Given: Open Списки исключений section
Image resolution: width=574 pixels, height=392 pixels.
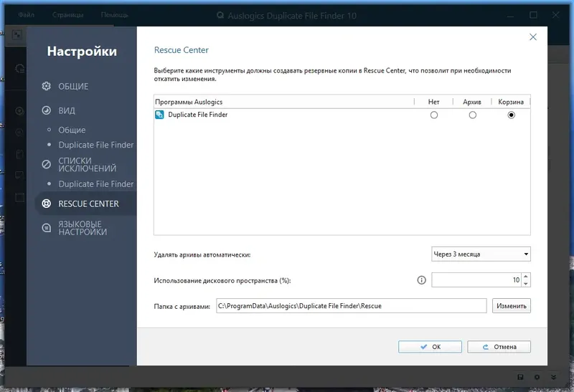Looking at the screenshot, I should (x=87, y=165).
